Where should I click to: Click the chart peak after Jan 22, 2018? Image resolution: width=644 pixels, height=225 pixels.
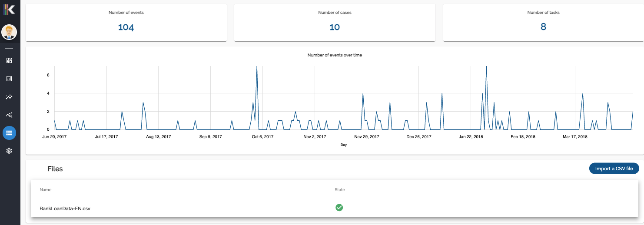point(486,67)
